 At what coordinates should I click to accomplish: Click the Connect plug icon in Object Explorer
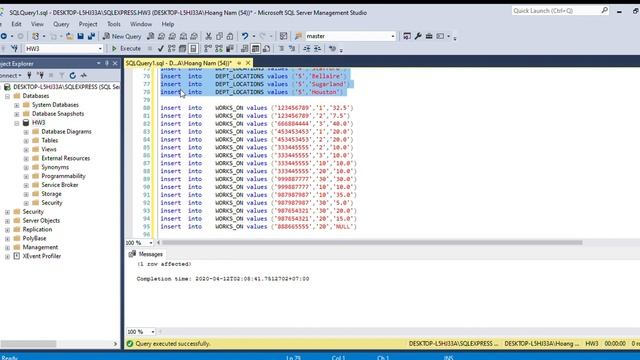[29, 76]
